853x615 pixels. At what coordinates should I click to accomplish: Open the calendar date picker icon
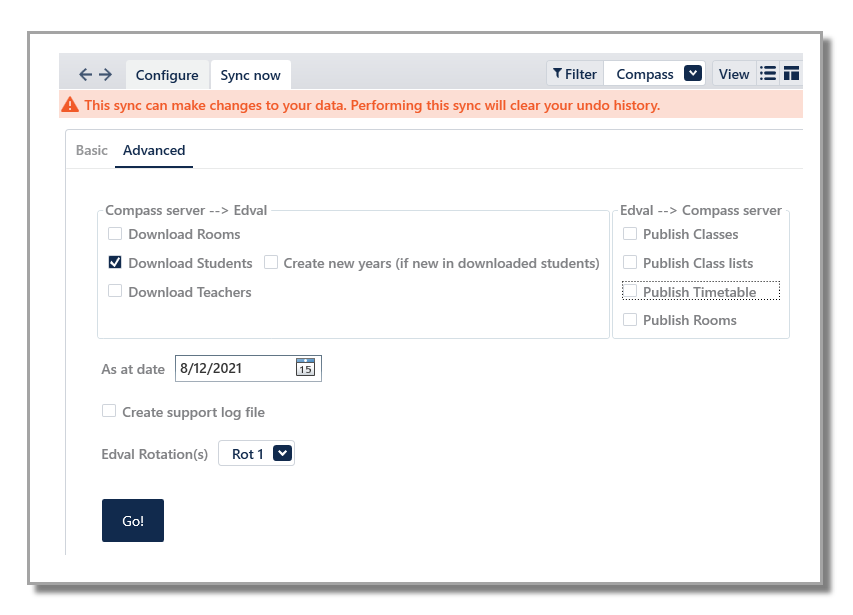pyautogui.click(x=305, y=368)
